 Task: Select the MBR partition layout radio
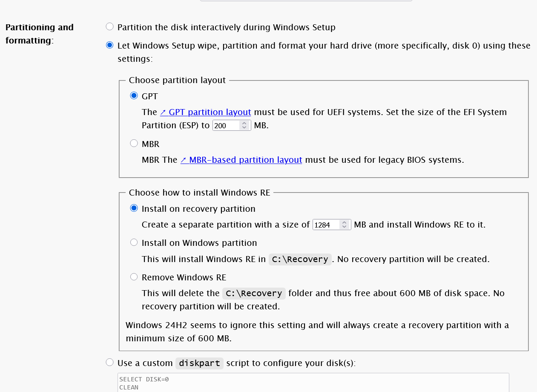point(134,144)
